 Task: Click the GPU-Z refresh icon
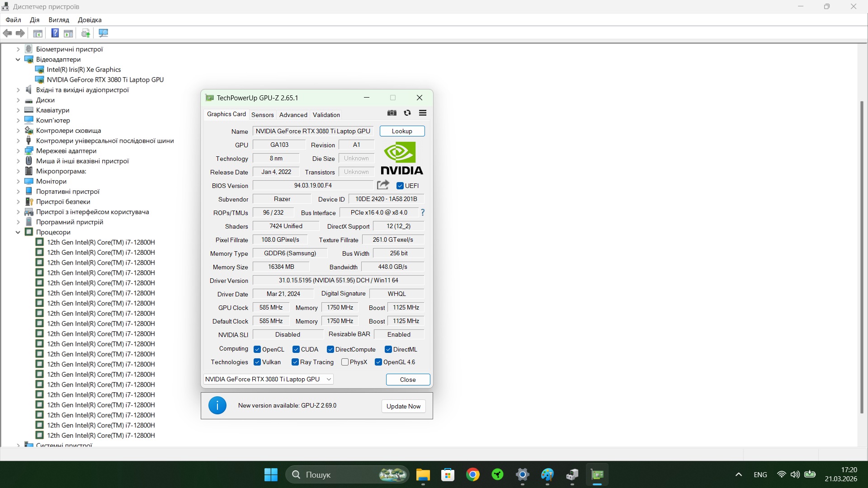(407, 113)
